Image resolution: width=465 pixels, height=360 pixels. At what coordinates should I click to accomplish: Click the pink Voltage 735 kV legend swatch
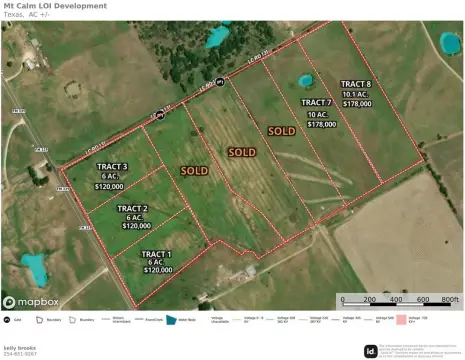402,320
